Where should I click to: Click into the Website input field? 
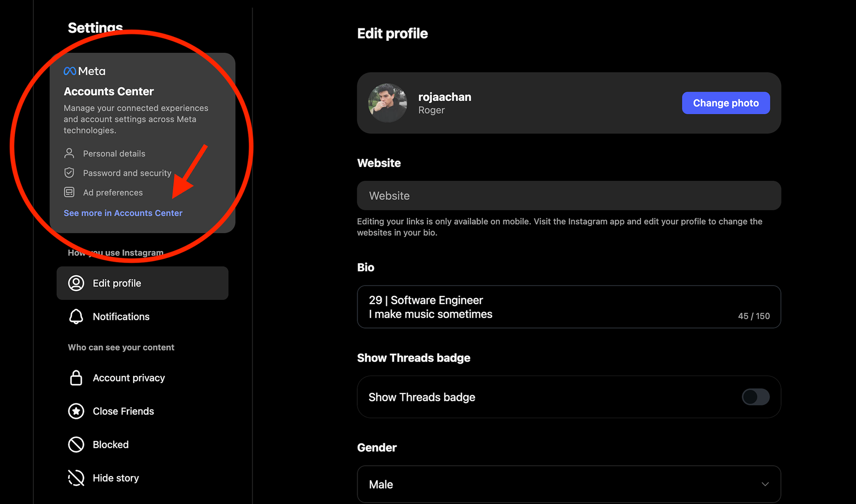point(568,196)
